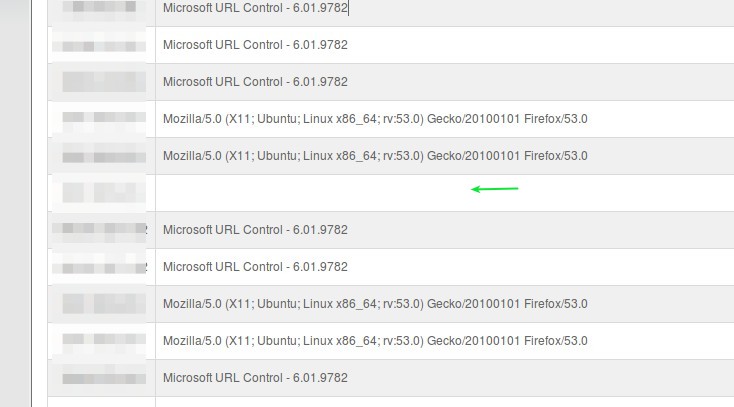This screenshot has width=734, height=407.
Task: Click the second Microsoft URL Control entry below the empty row
Action: click(x=255, y=267)
